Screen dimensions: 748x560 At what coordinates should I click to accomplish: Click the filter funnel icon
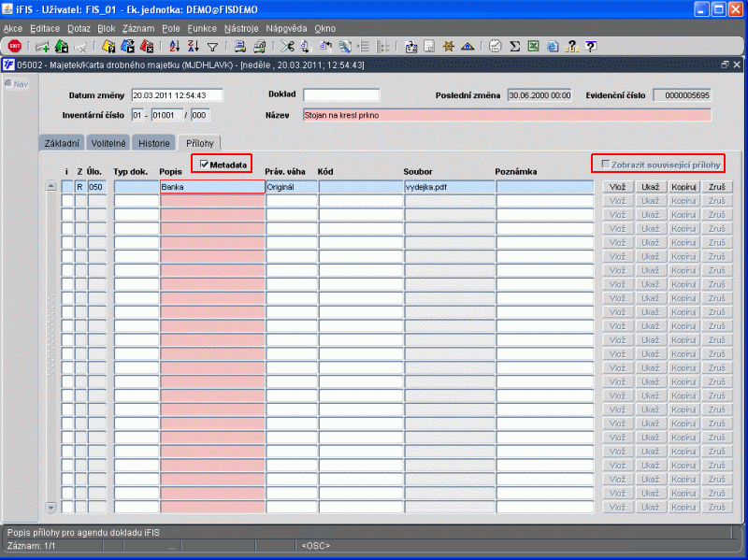[x=213, y=47]
